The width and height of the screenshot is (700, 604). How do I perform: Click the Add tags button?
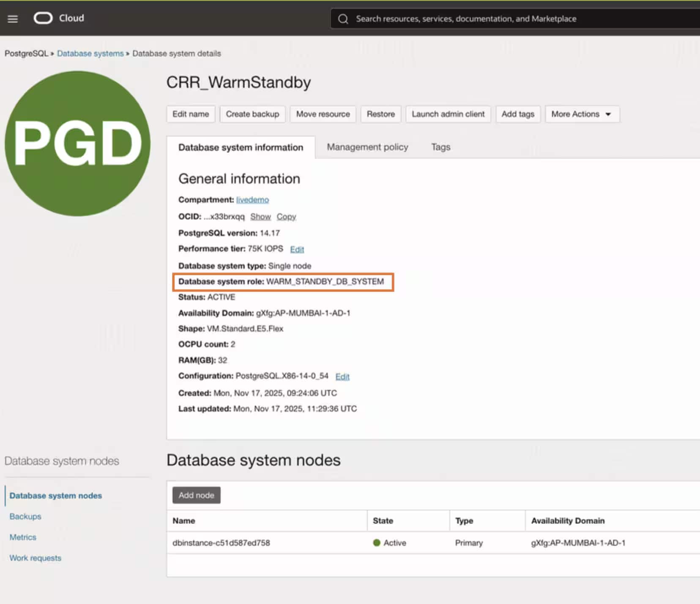[518, 114]
